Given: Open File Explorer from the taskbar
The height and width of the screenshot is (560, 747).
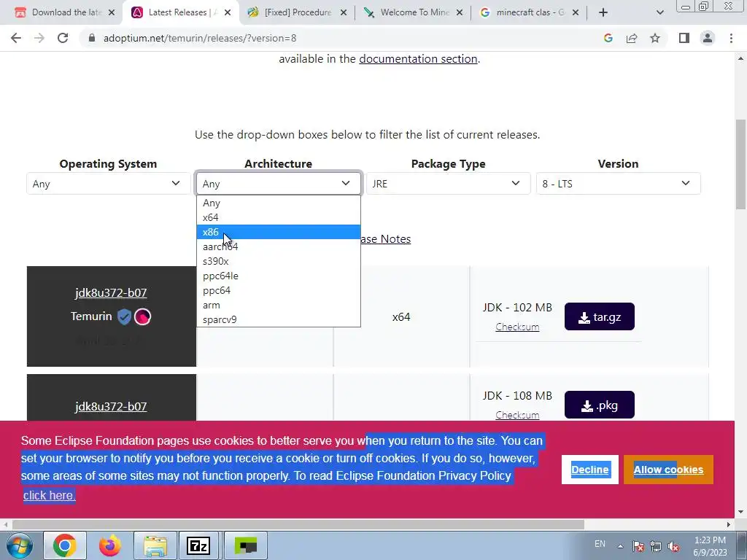Looking at the screenshot, I should tap(155, 545).
